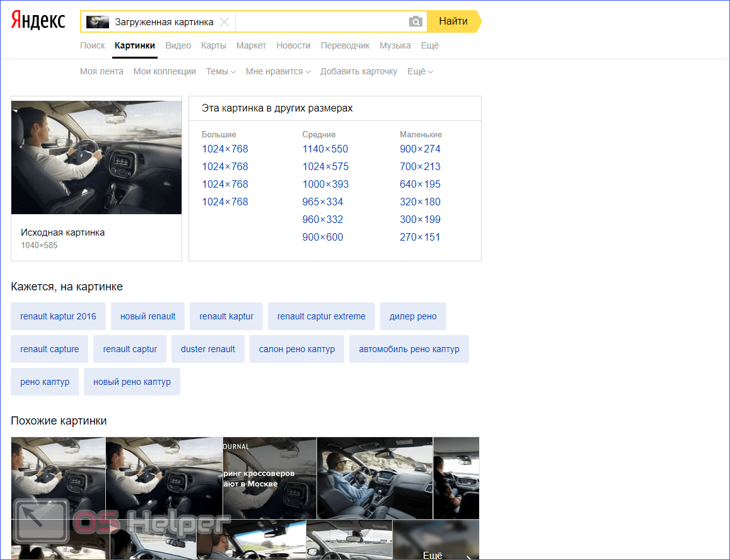Image resolution: width=730 pixels, height=560 pixels.
Task: Open the 700×213 size link
Action: click(420, 166)
